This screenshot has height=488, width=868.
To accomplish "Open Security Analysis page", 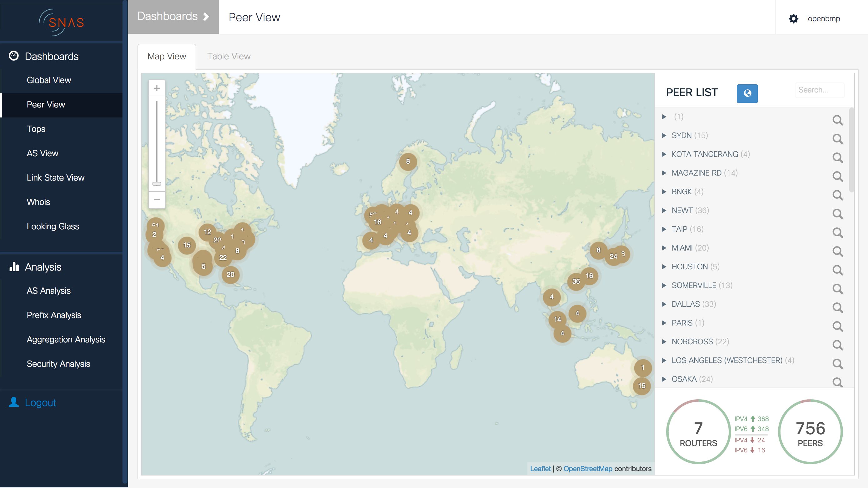I will pos(58,364).
